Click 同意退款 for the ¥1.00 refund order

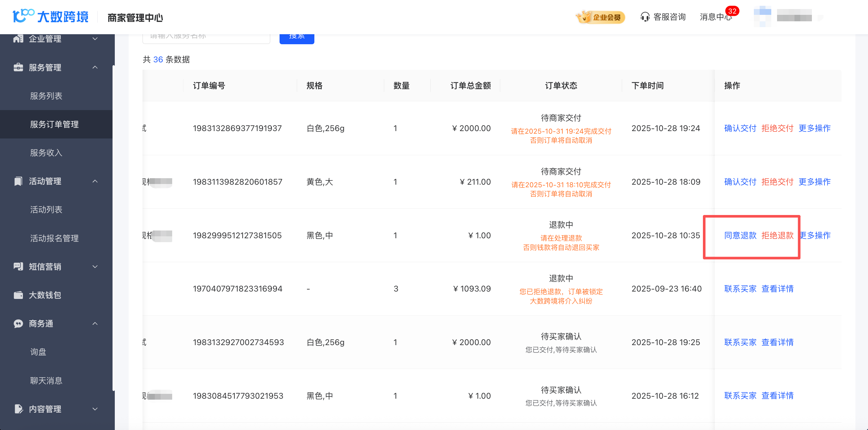740,235
